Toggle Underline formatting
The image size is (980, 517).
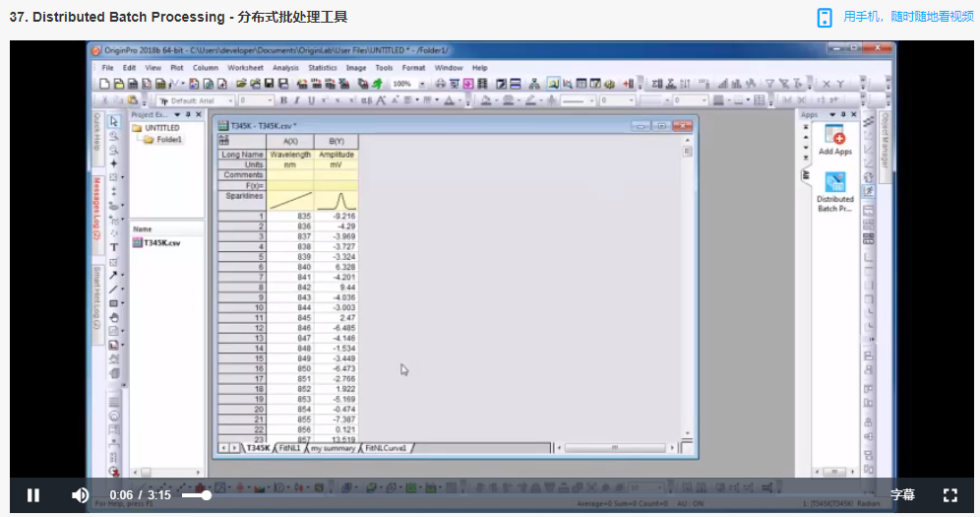click(x=311, y=100)
